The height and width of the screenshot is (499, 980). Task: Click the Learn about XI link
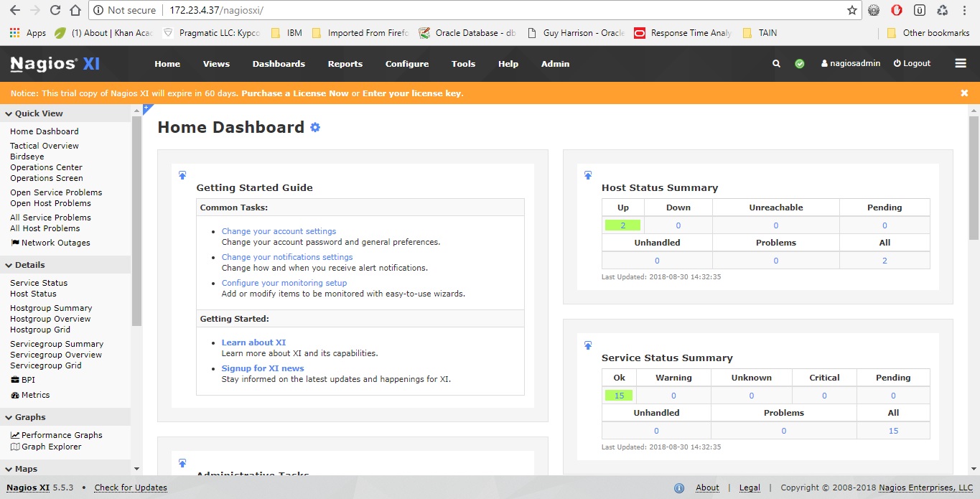(253, 342)
